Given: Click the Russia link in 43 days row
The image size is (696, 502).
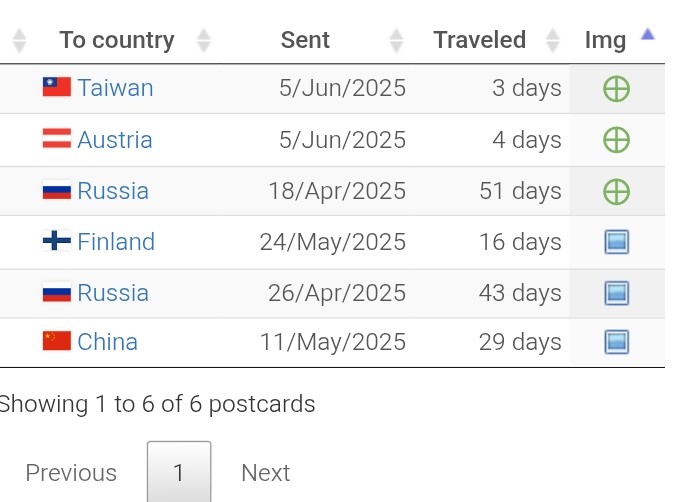Looking at the screenshot, I should (113, 293).
